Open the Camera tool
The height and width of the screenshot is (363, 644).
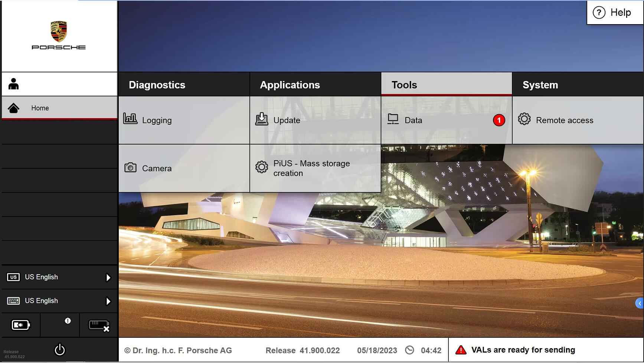184,168
